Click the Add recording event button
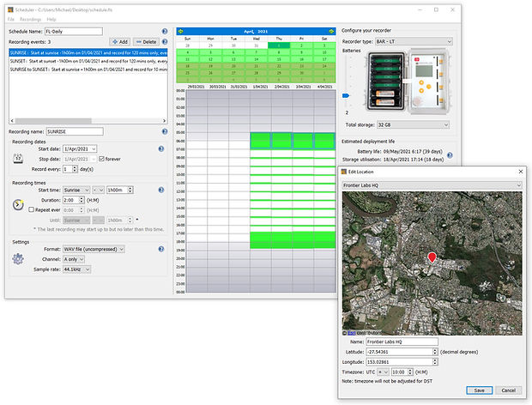 120,42
